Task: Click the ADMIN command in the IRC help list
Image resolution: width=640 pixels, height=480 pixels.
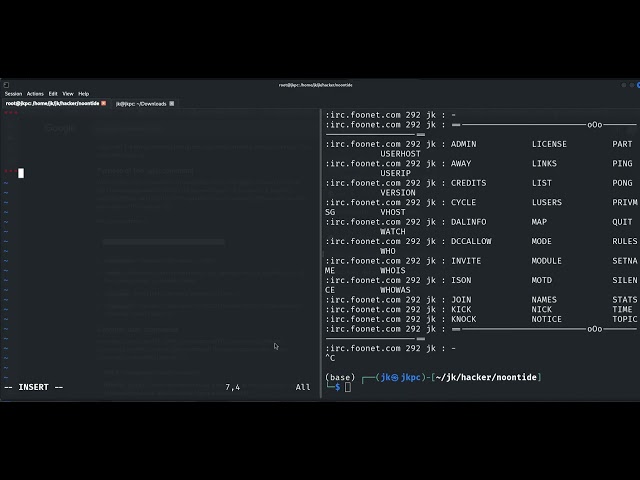Action: 463,144
